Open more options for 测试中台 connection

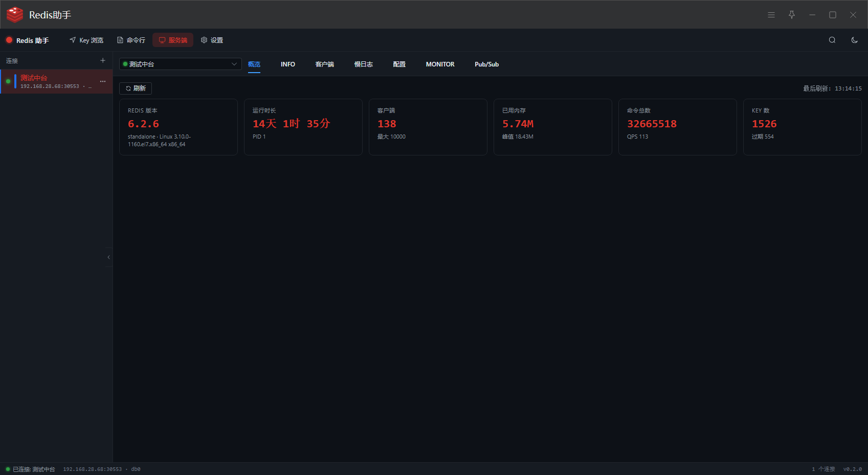pos(103,81)
